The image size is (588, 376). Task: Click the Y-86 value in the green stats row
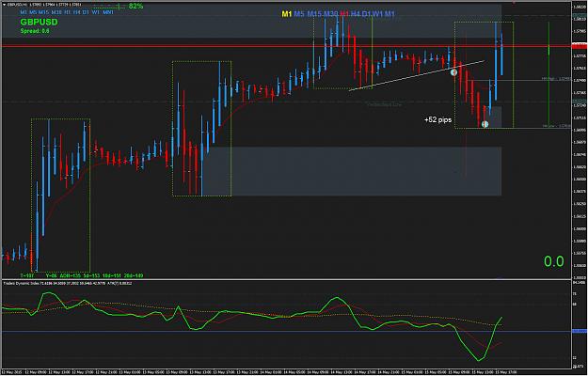[x=52, y=275]
